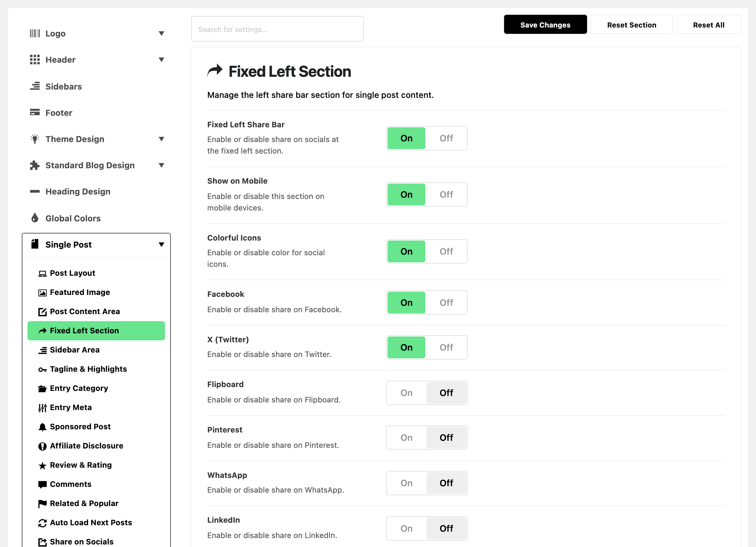The width and height of the screenshot is (756, 547).
Task: Click the bell icon for Sponsored Post
Action: click(x=42, y=427)
